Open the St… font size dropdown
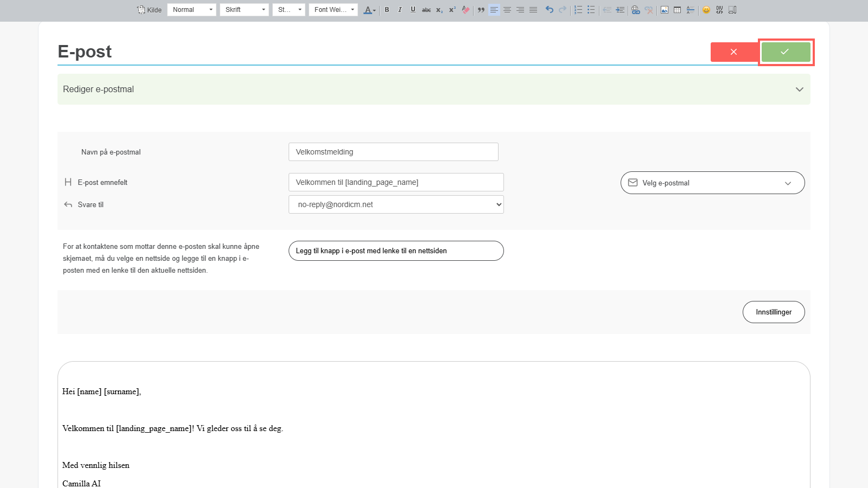 289,10
